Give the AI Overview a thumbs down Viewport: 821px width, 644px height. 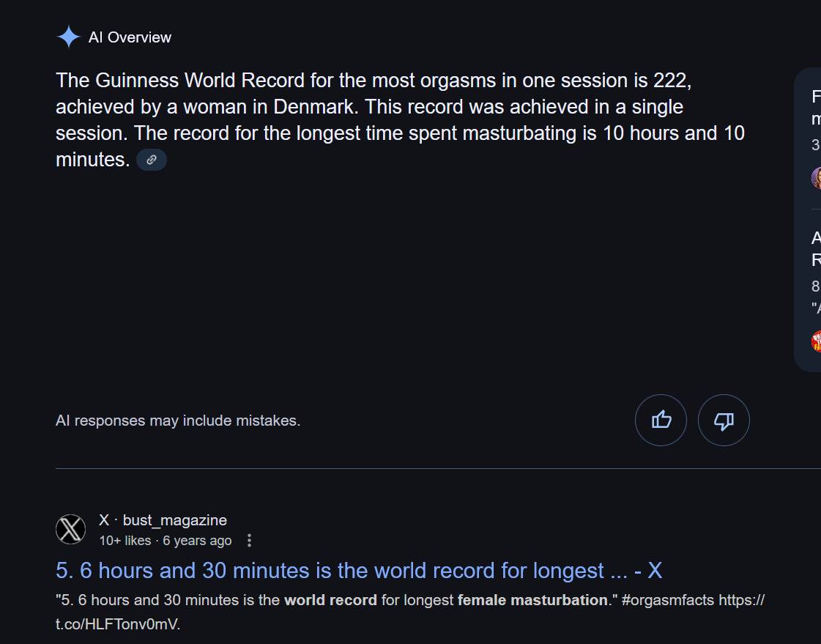pyautogui.click(x=724, y=420)
